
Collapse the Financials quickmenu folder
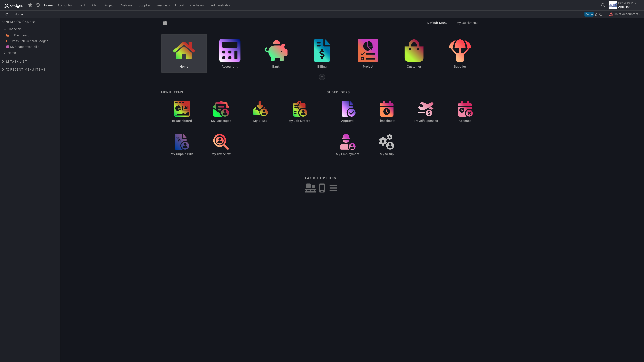coord(5,29)
